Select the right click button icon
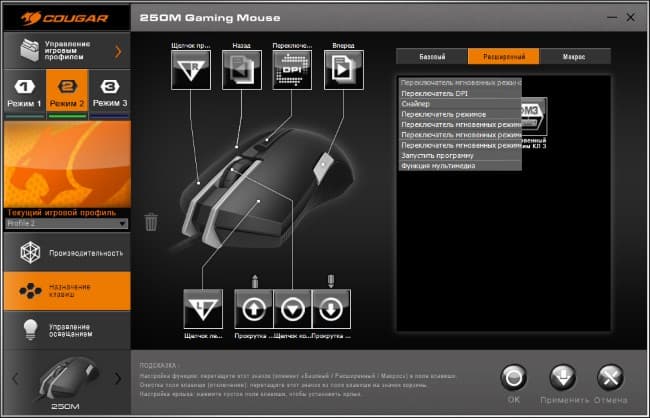 tap(191, 70)
